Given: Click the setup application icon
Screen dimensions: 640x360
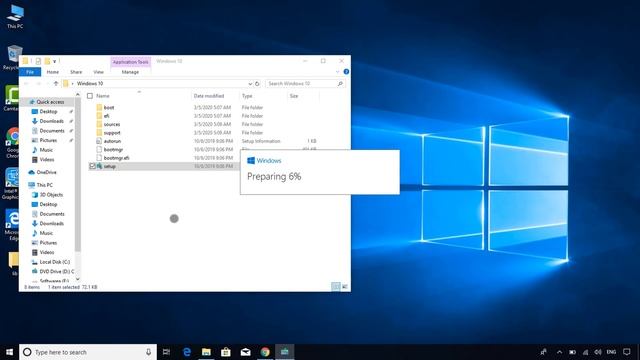Looking at the screenshot, I should tap(99, 166).
